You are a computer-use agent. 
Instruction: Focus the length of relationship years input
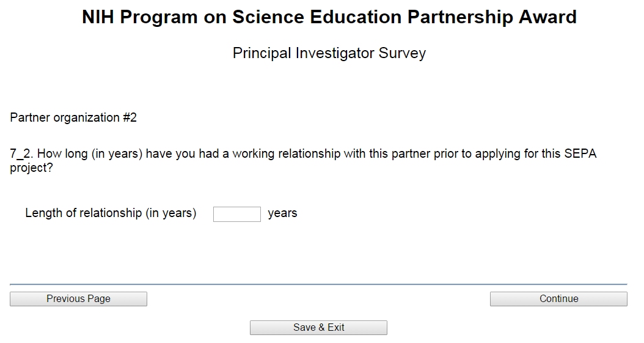click(x=236, y=214)
